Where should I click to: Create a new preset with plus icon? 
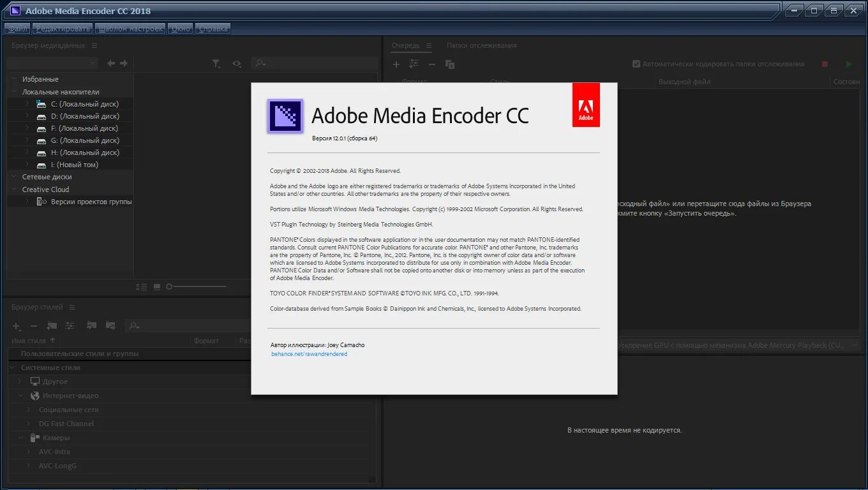[17, 326]
